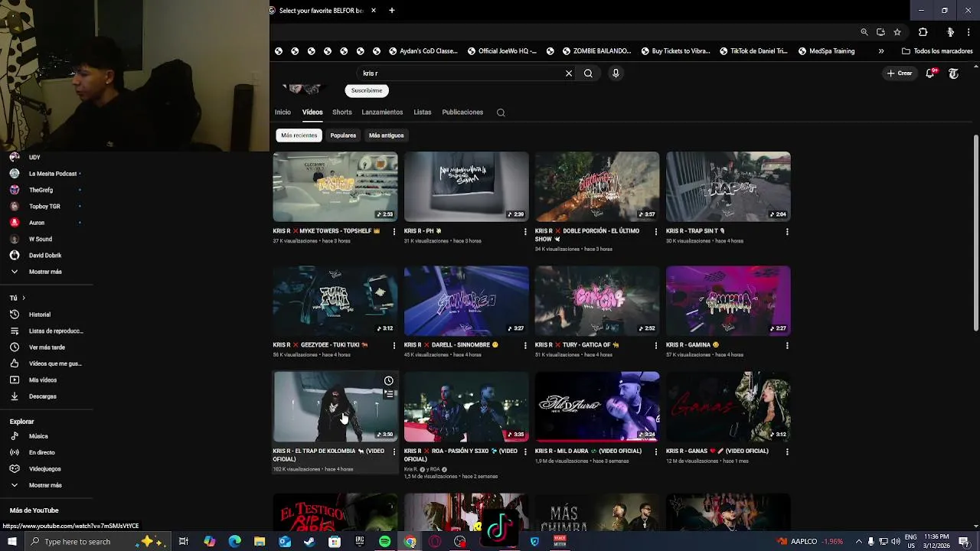The height and width of the screenshot is (551, 980).
Task: Open options menu for Geezydee - Tuki Tuki video
Action: (x=394, y=345)
